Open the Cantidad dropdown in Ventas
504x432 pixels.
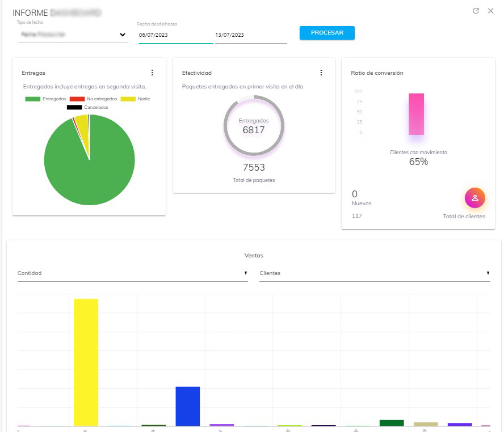(132, 273)
